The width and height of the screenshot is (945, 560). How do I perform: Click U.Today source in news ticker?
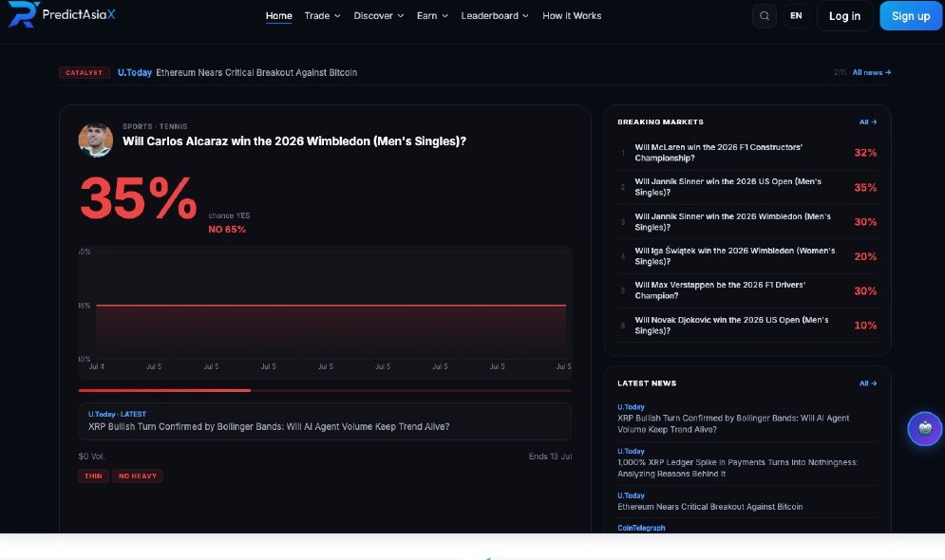pyautogui.click(x=135, y=72)
